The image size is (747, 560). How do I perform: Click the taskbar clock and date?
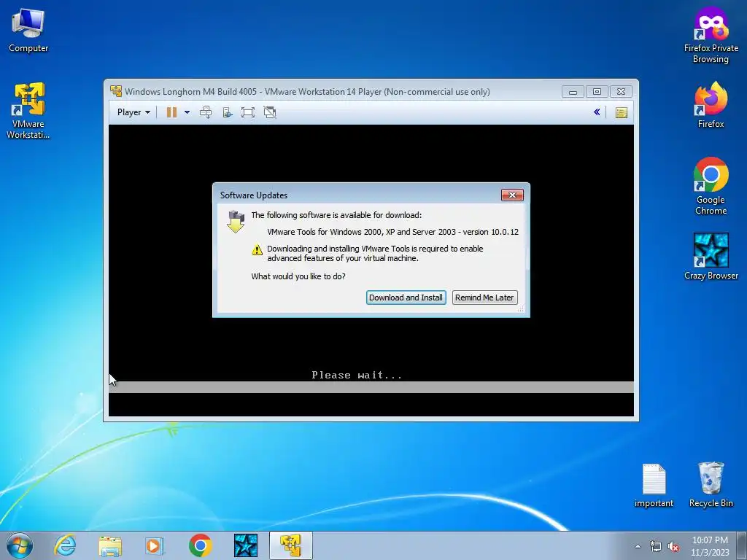[710, 546]
